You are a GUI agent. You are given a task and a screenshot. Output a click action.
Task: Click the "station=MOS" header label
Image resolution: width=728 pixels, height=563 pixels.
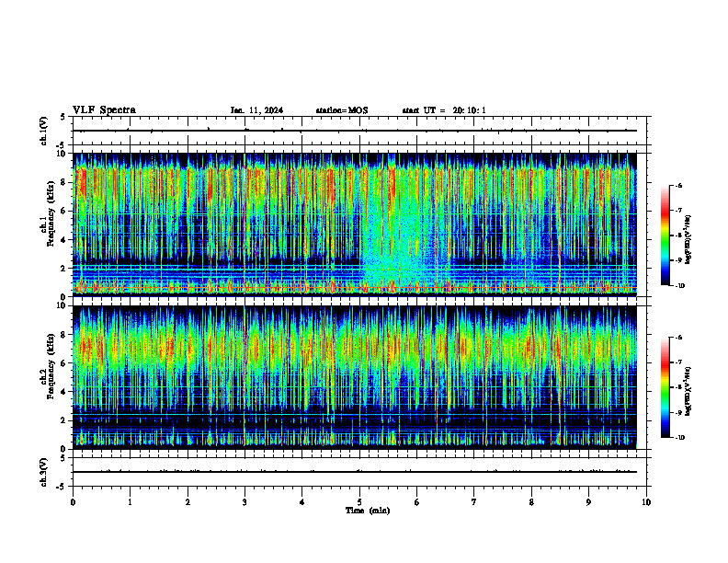tap(342, 110)
